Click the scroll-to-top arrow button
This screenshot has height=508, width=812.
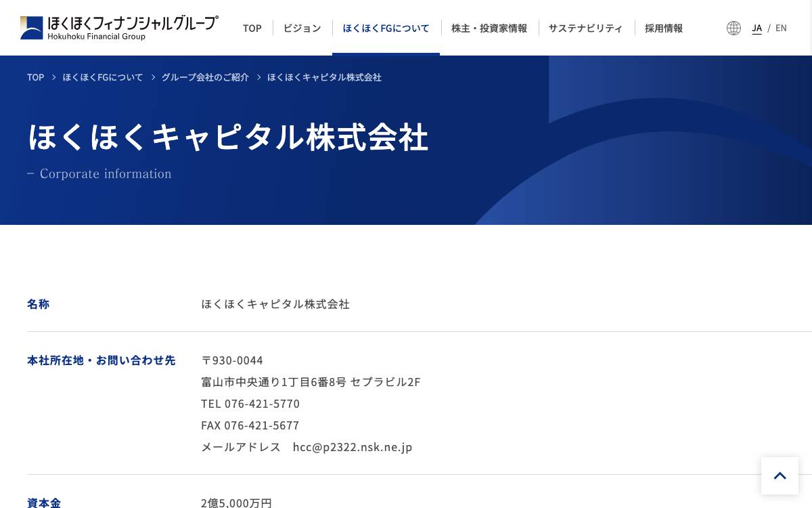(780, 475)
